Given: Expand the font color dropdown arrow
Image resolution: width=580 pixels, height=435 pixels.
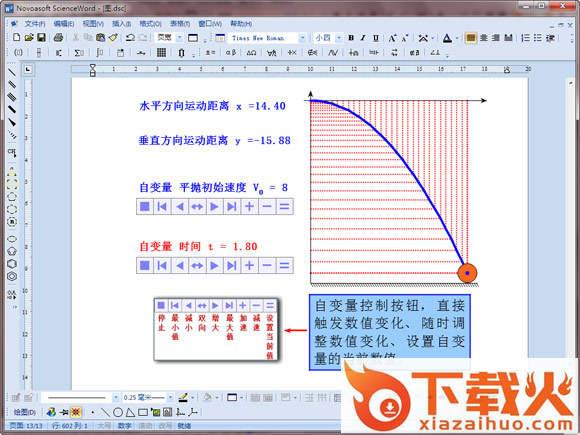Looking at the screenshot, I should (457, 38).
